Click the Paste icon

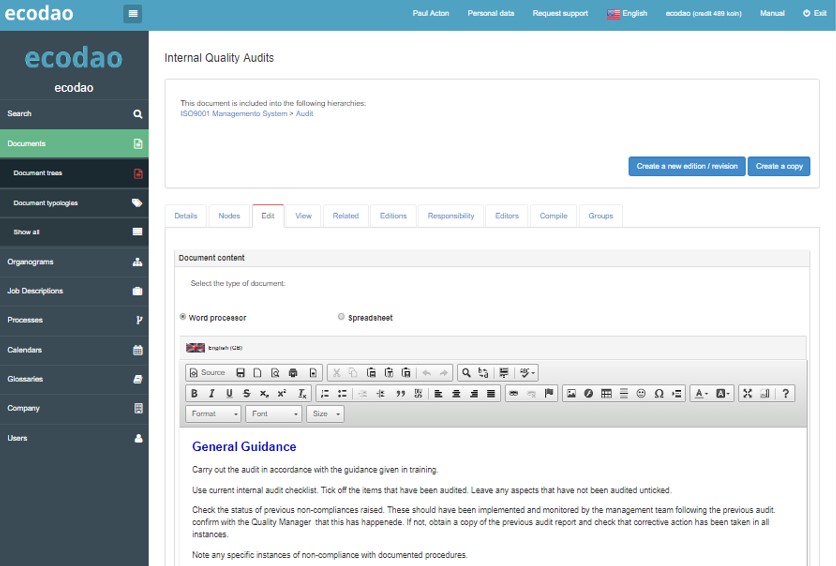[x=372, y=373]
